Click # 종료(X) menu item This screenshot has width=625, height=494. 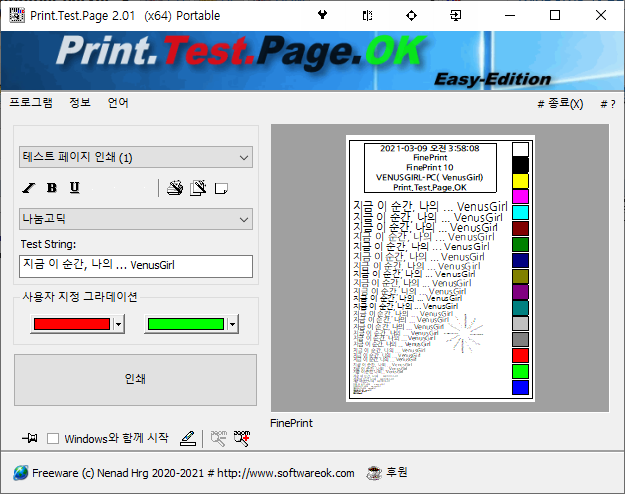560,104
